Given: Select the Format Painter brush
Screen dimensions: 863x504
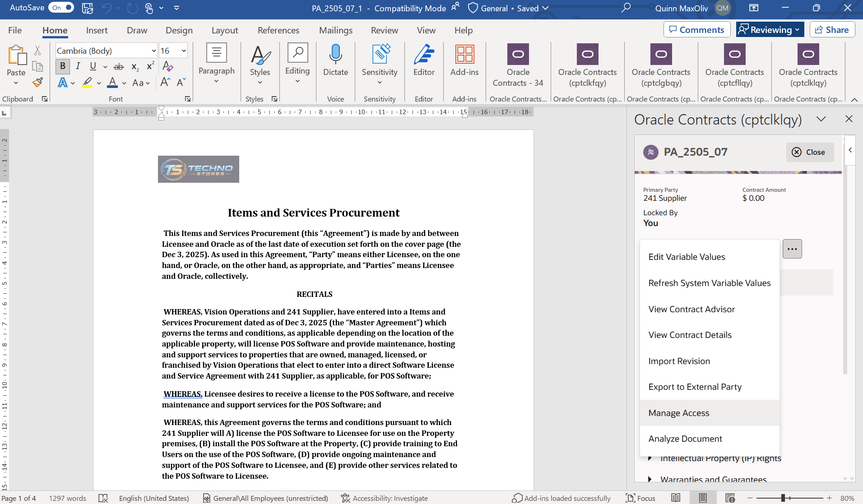Looking at the screenshot, I should [x=37, y=82].
